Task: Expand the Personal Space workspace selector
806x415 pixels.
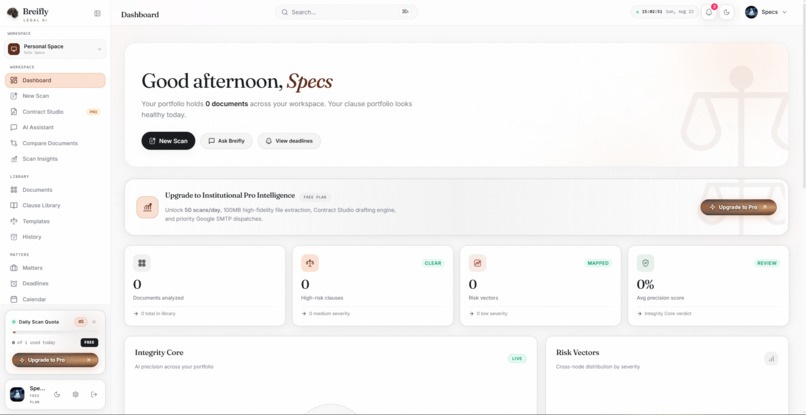Action: point(56,49)
